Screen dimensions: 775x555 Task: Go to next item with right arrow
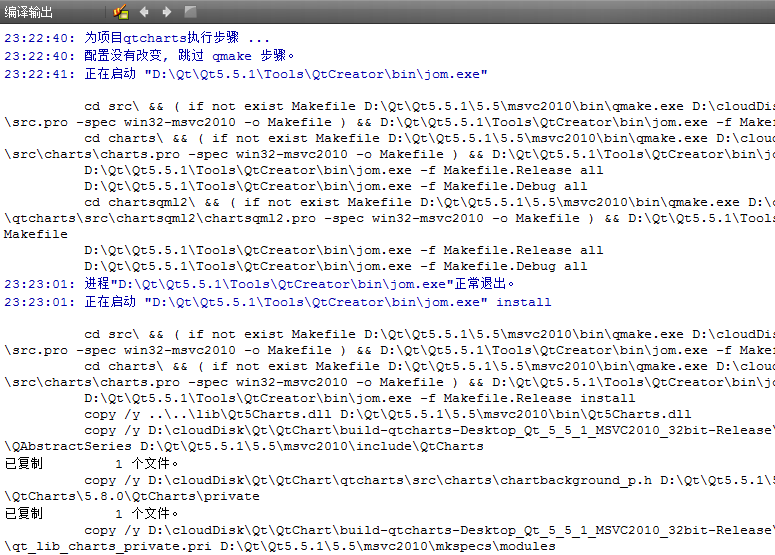pos(167,11)
